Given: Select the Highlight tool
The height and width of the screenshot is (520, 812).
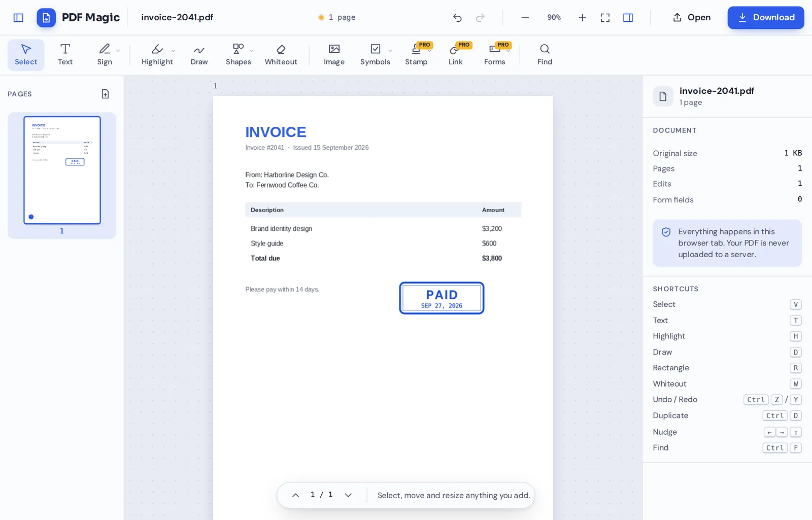Looking at the screenshot, I should tap(157, 55).
